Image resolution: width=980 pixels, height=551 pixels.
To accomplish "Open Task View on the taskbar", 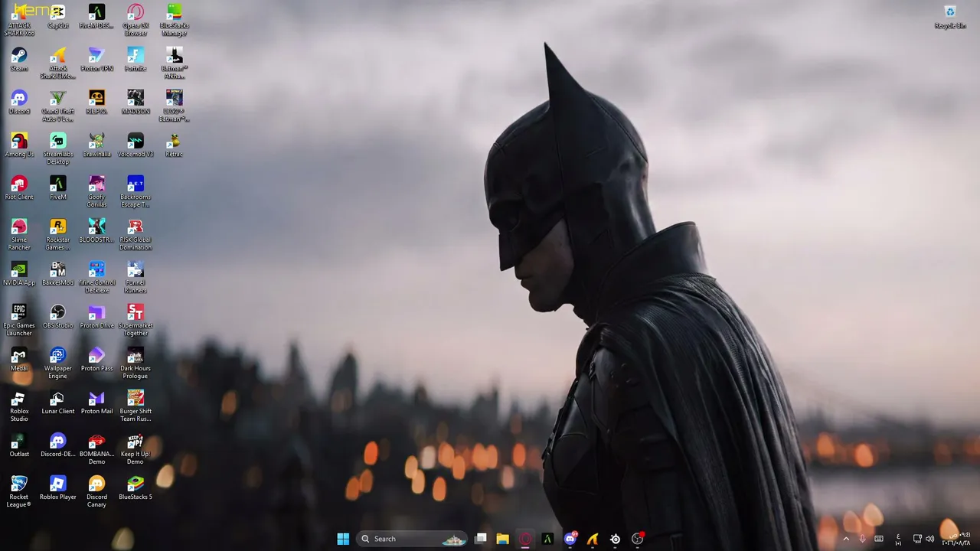I will pos(481,539).
